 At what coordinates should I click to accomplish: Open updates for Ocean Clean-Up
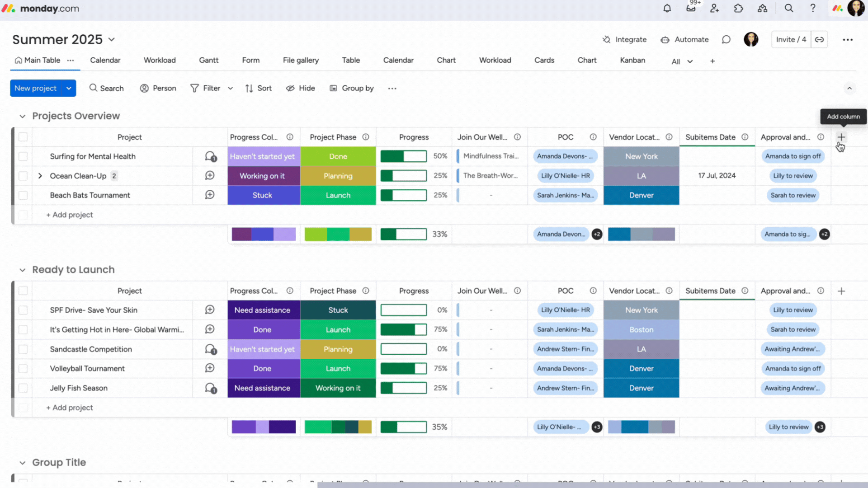[x=210, y=176]
